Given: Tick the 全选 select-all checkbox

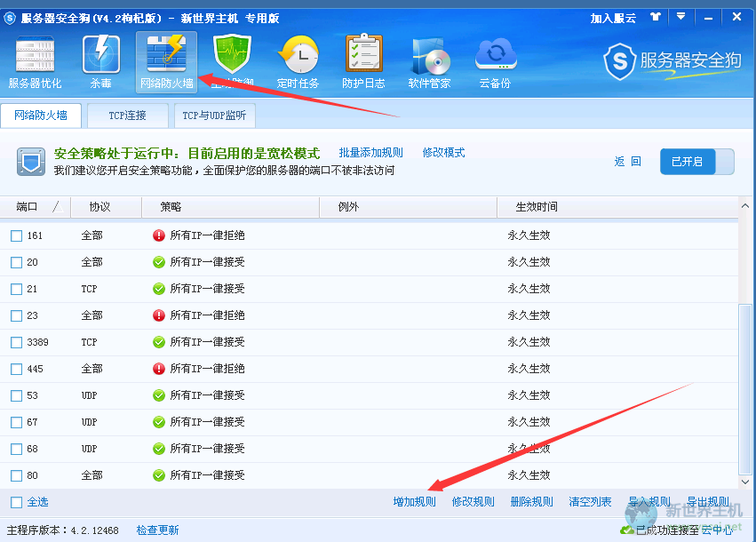Looking at the screenshot, I should coord(16,502).
